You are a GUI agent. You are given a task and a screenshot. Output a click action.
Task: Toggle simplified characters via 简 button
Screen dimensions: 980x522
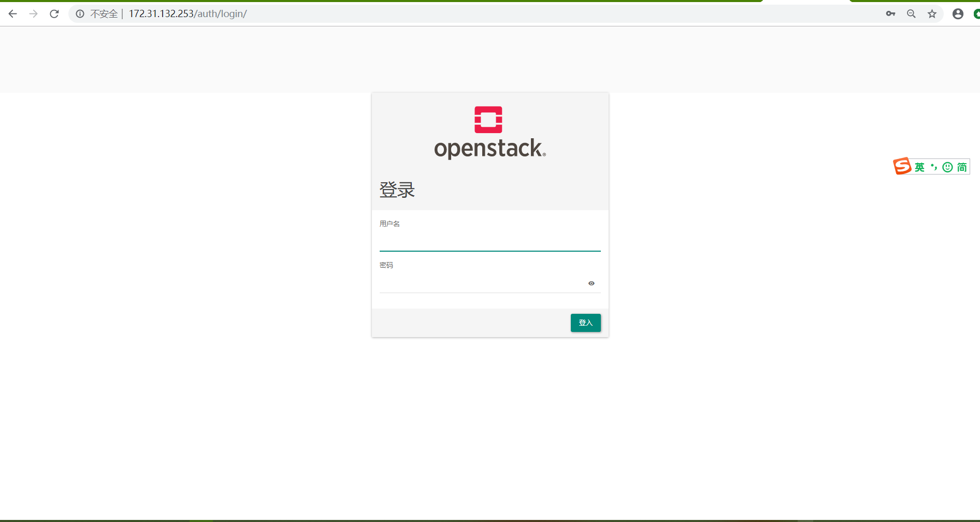(x=962, y=167)
